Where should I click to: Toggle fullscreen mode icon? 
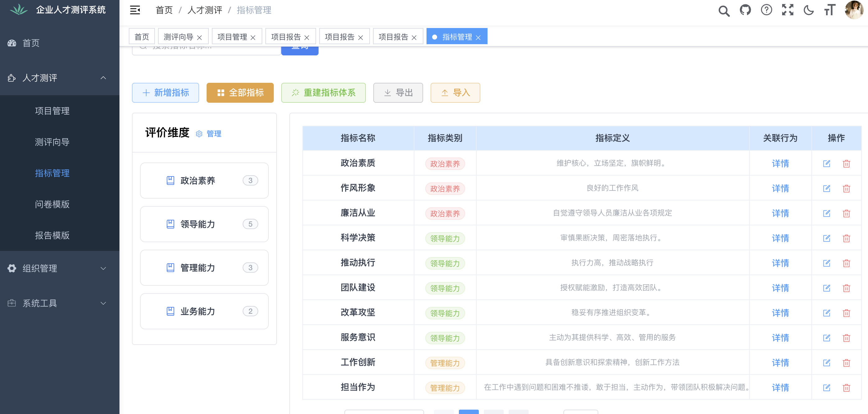[787, 10]
